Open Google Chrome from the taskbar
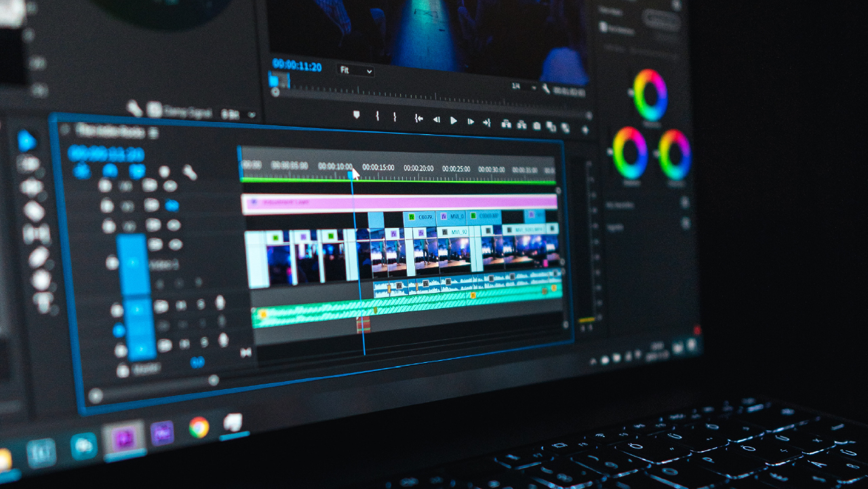 coord(199,427)
